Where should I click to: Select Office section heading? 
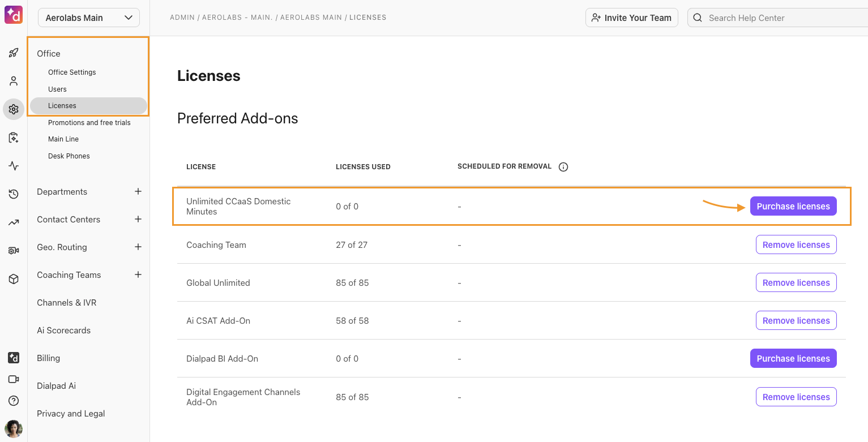point(49,53)
